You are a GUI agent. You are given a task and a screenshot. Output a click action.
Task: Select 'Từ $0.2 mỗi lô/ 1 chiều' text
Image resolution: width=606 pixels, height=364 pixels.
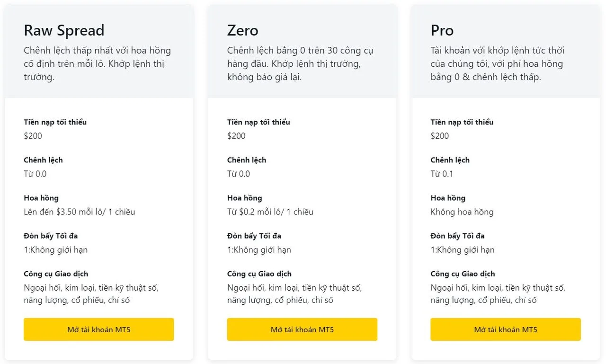[x=270, y=212]
